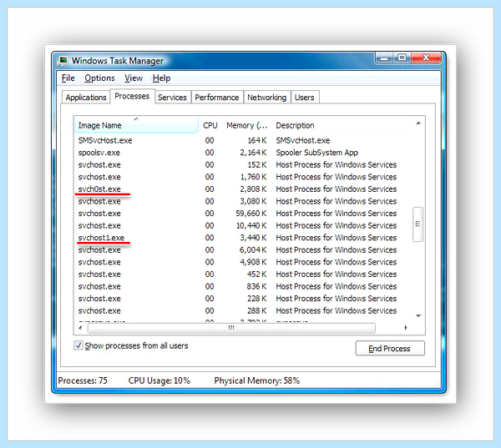Viewport: 501px width, 448px height.
Task: Maximize the Windows Task Manager window
Action: pos(402,58)
